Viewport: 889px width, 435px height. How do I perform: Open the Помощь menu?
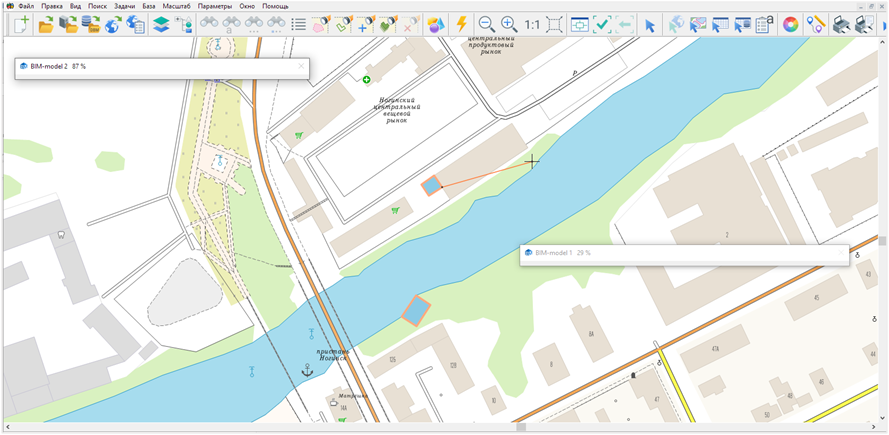coord(275,6)
